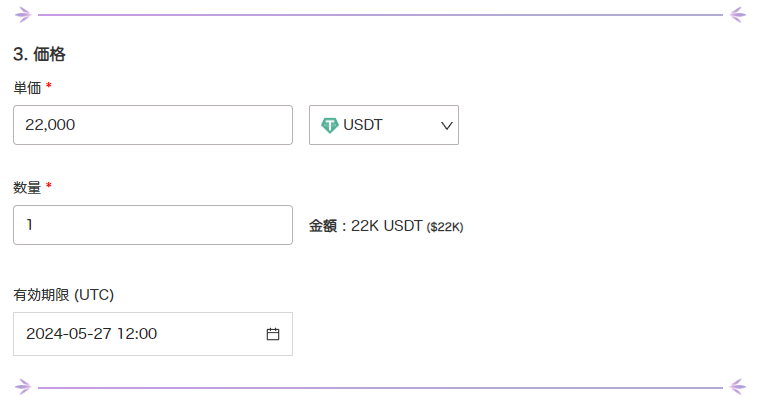This screenshot has width=761, height=401.
Task: Click the purple divider line at the top
Action: (380, 15)
